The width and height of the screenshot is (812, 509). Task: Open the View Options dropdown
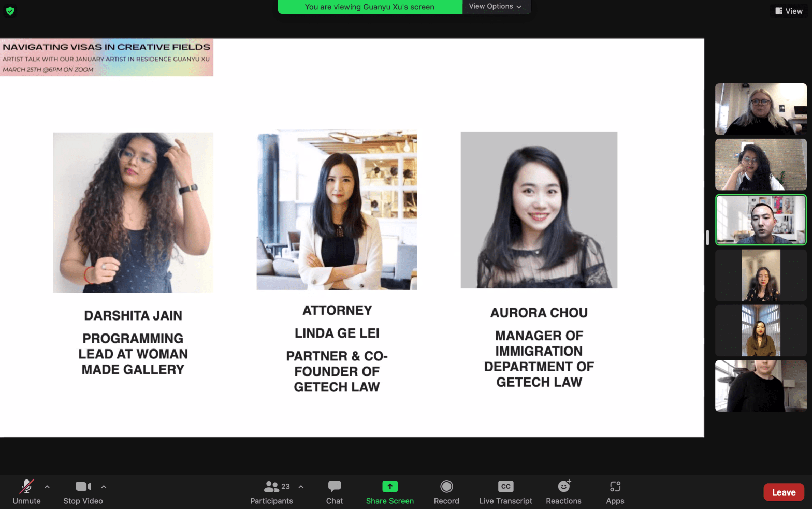tap(495, 7)
